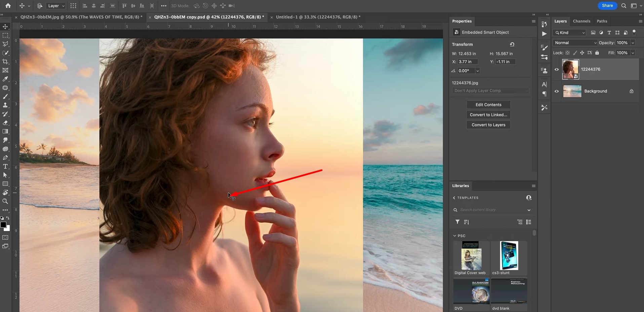Viewport: 644px width, 312px height.
Task: Select the Path Selection tool
Action: (x=5, y=175)
